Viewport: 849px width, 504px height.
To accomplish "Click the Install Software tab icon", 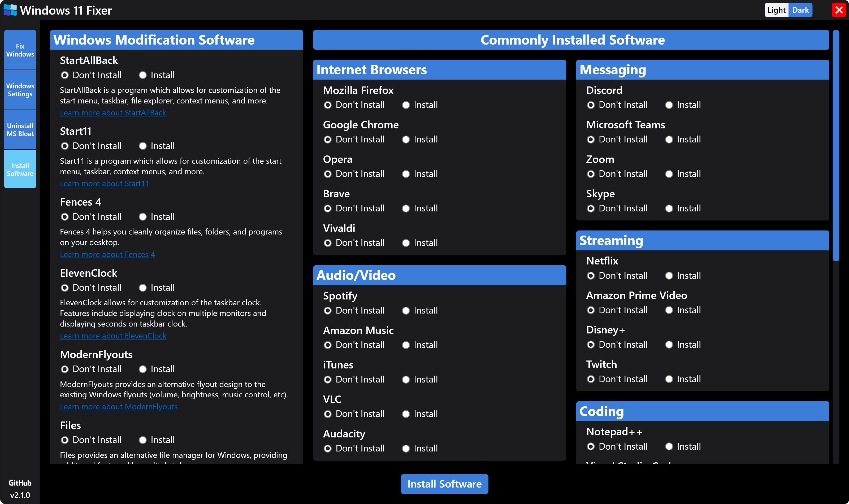I will point(20,170).
